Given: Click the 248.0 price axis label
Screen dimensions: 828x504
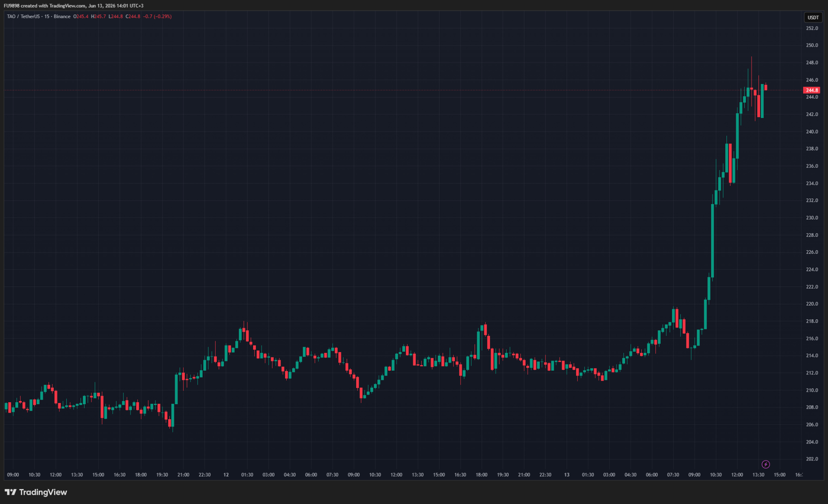Looking at the screenshot, I should [812, 63].
